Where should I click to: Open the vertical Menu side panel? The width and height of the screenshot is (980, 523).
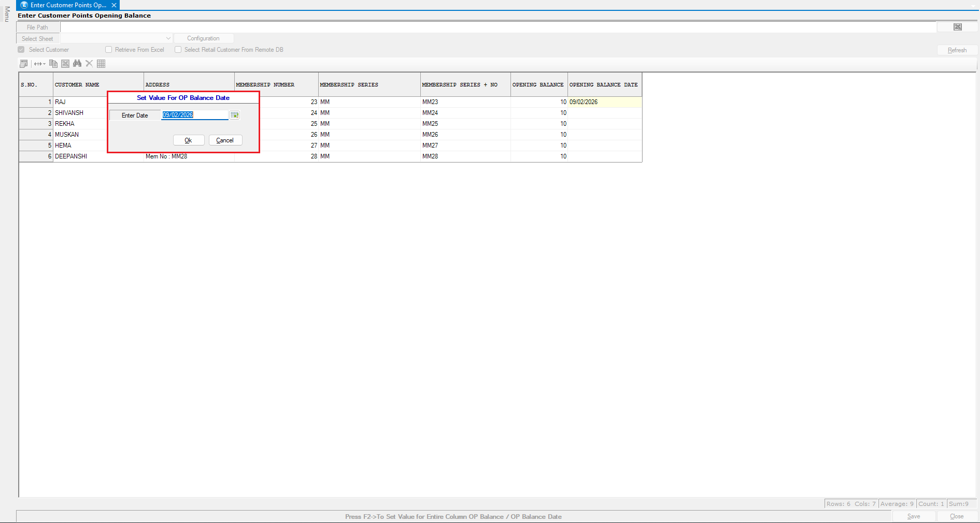[x=7, y=14]
